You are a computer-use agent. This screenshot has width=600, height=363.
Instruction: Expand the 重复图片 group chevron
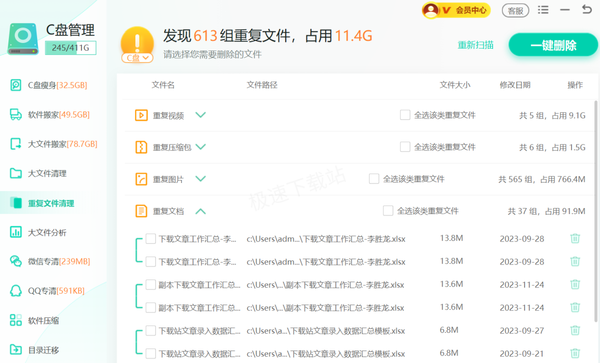[x=201, y=179]
